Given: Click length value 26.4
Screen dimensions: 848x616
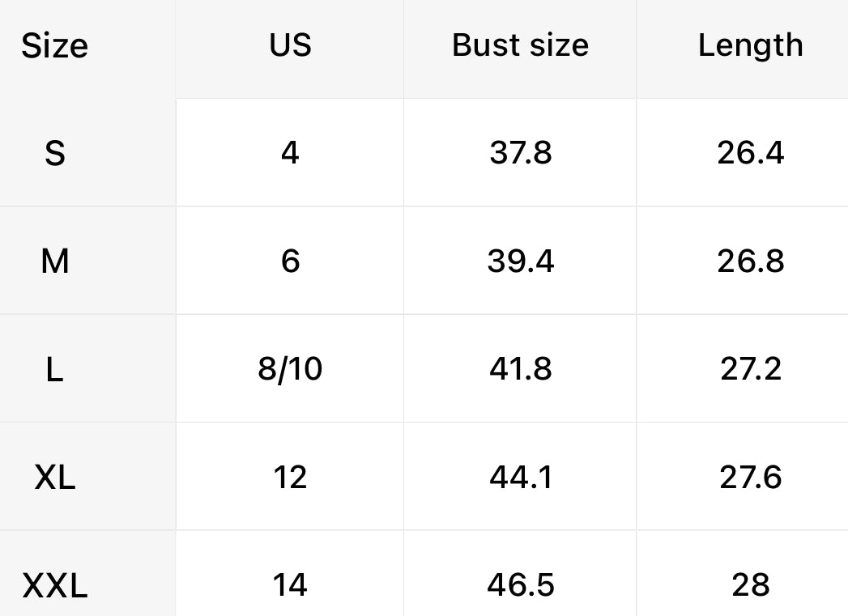Looking at the screenshot, I should (750, 153).
